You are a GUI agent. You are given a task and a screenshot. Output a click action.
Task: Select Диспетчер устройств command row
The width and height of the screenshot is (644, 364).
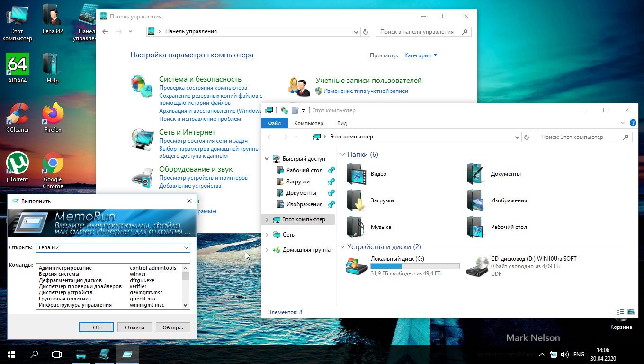(109, 292)
